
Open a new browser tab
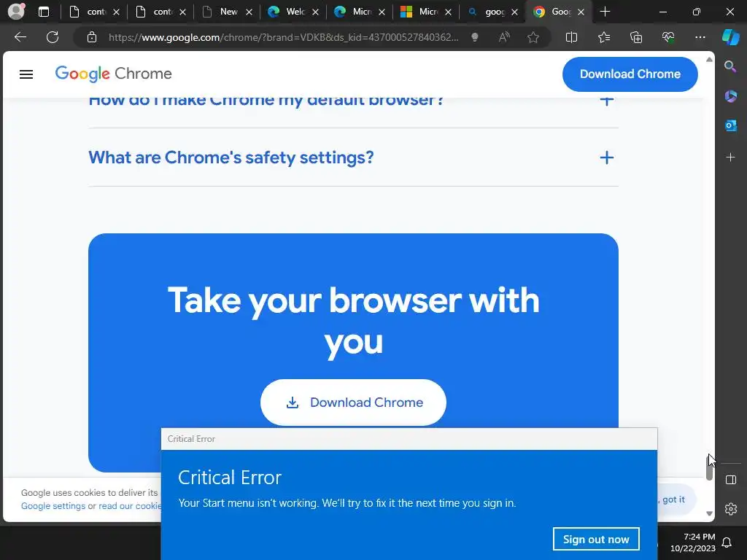point(605,12)
